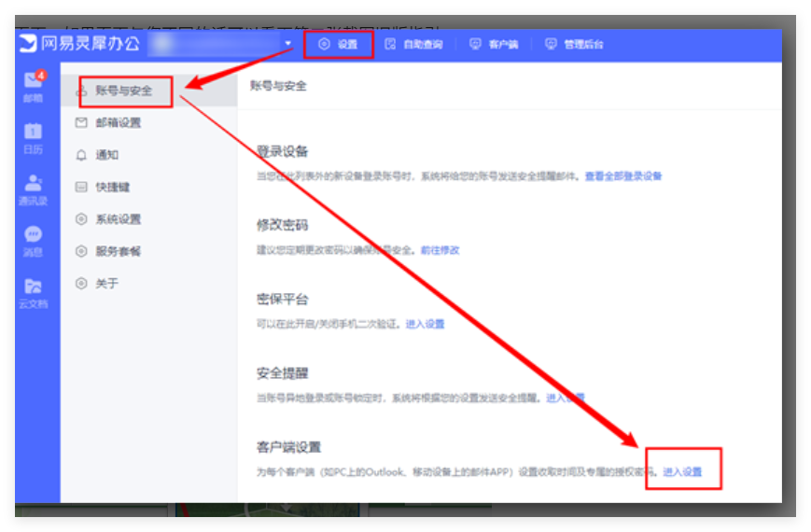Click the 网易灵犀办公 logo

(79, 44)
